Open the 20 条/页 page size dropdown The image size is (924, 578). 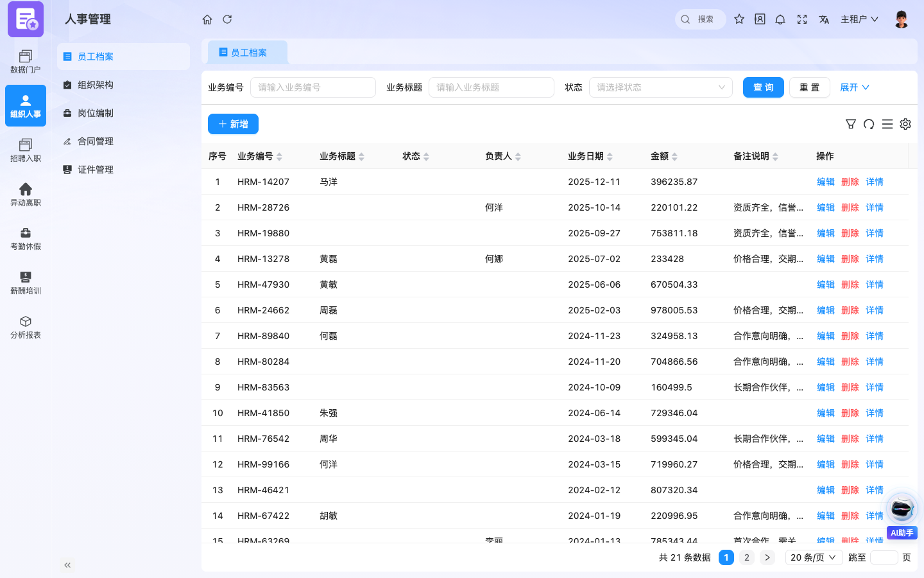[x=814, y=557]
